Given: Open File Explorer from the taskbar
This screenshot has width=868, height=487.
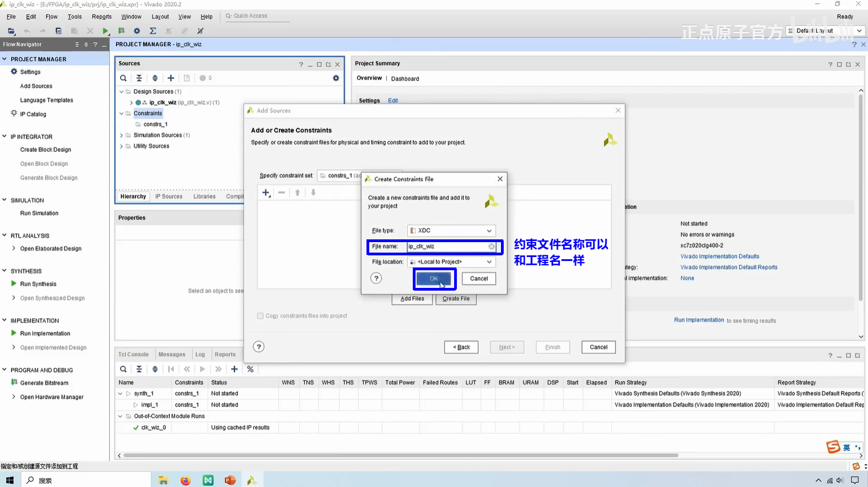Looking at the screenshot, I should pyautogui.click(x=163, y=480).
